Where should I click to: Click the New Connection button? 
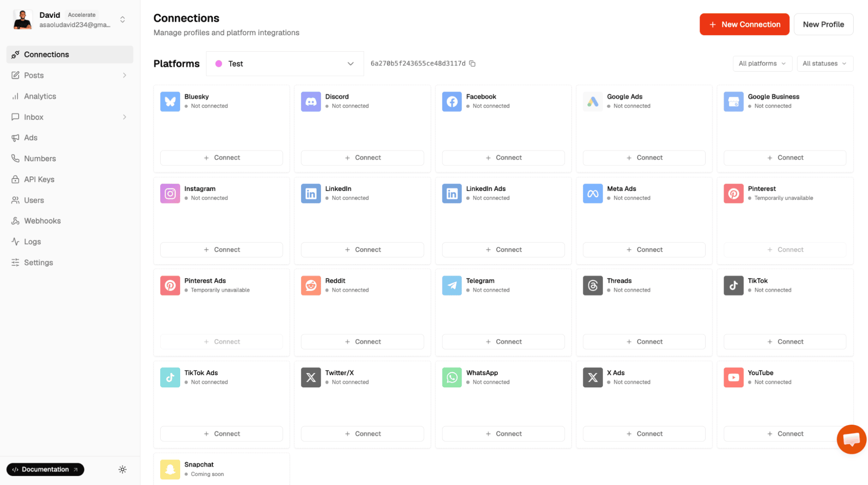(x=744, y=24)
